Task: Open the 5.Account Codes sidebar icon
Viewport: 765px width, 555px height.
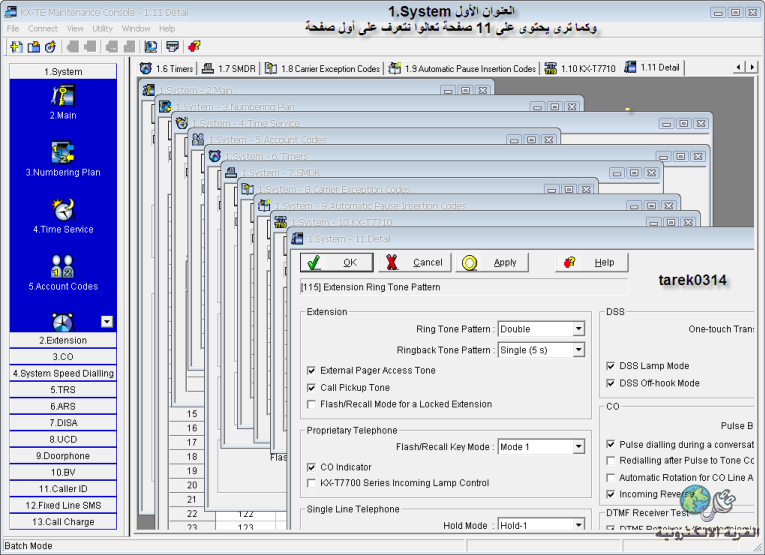Action: pyautogui.click(x=63, y=266)
